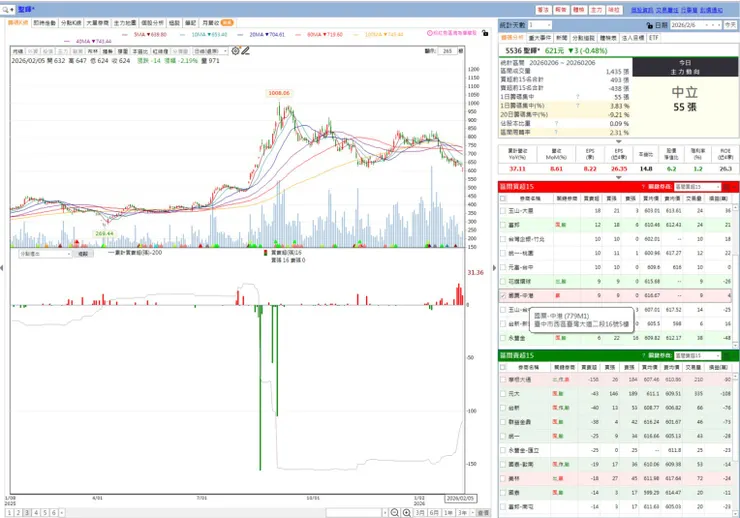740x518 pixels.
Task: Click the 今天 button
Action: 730,25
